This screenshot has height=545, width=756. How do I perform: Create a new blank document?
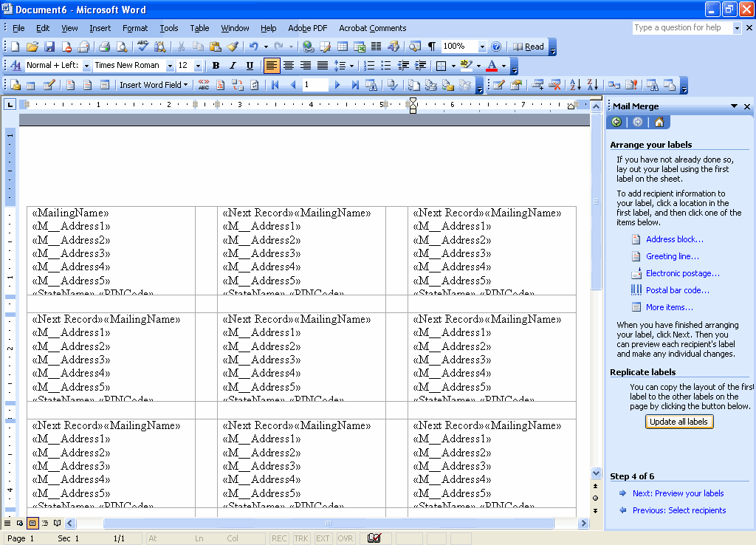[x=15, y=47]
